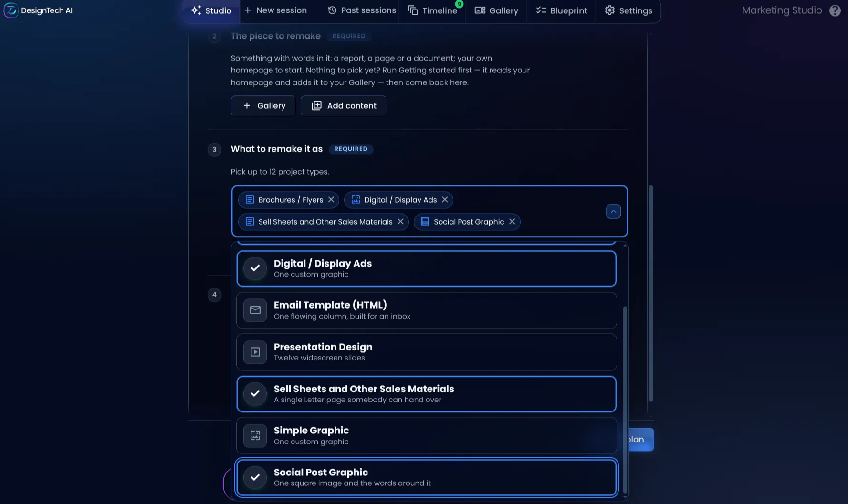Image resolution: width=848 pixels, height=504 pixels.
Task: Click the selected project types field
Action: point(429,211)
